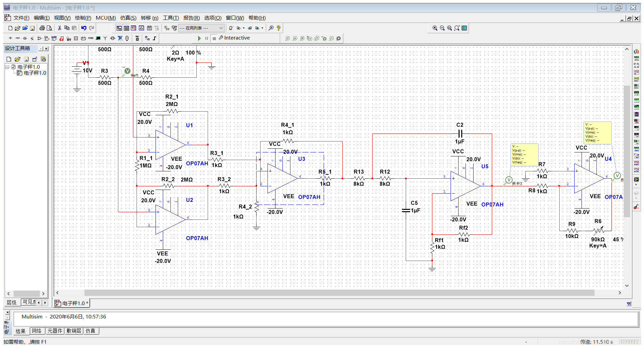Open the 绘制(P) Place menu
The height and width of the screenshot is (348, 644).
[83, 18]
